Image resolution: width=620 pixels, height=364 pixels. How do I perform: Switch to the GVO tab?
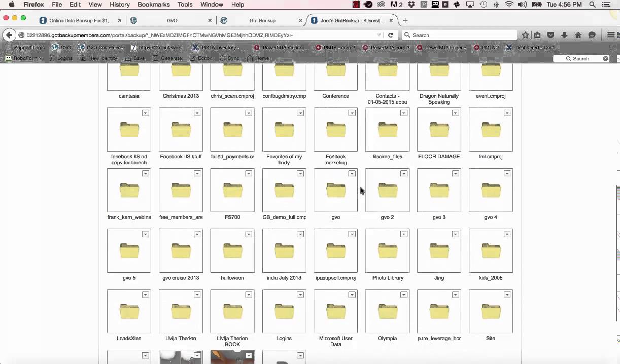[x=171, y=20]
